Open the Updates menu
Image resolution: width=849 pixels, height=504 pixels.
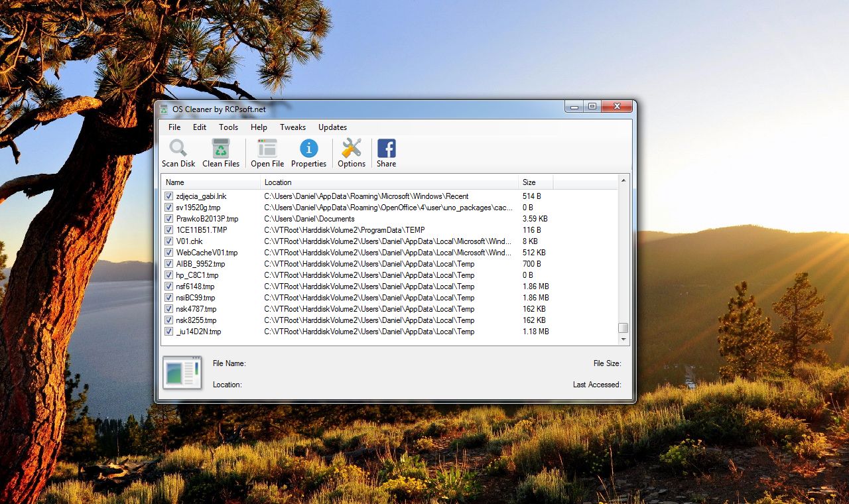(332, 127)
